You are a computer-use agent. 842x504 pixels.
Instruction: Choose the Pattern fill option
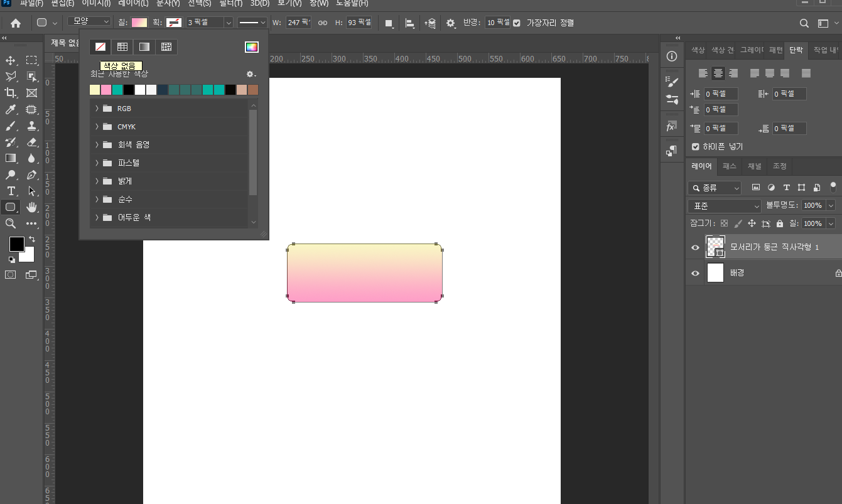coord(166,47)
